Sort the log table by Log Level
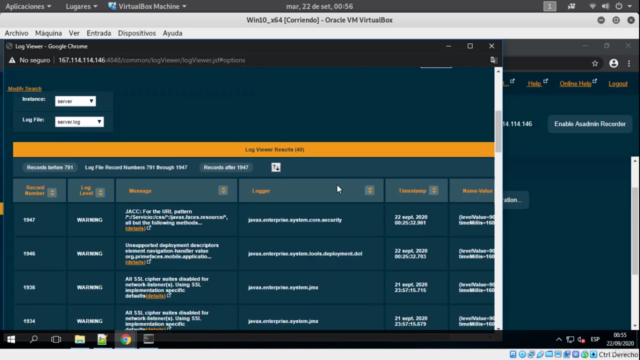640x360 pixels. (x=100, y=193)
